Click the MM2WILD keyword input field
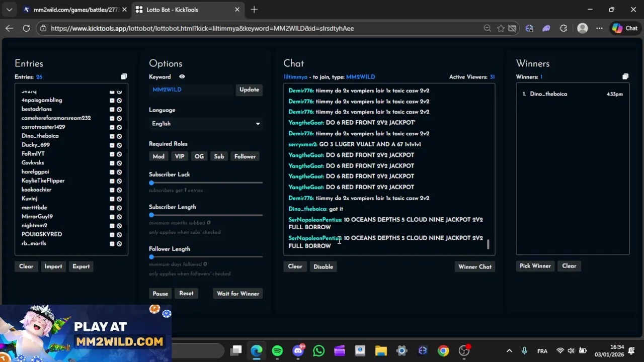 192,89
